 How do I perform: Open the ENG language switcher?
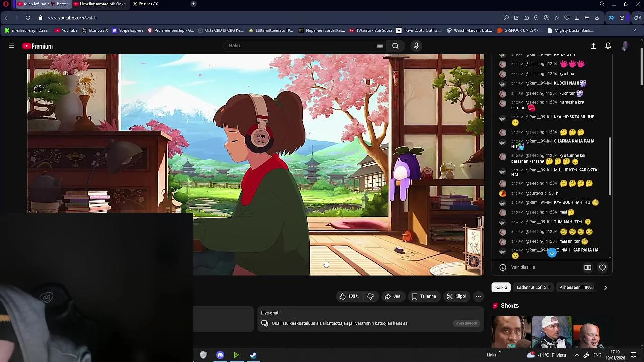597,355
